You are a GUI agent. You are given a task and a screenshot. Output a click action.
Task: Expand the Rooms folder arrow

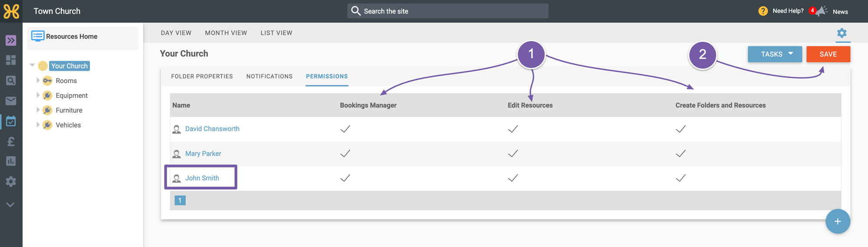click(38, 80)
